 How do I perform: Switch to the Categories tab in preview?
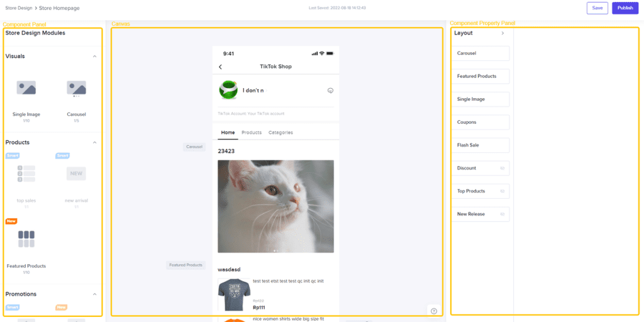coord(280,133)
